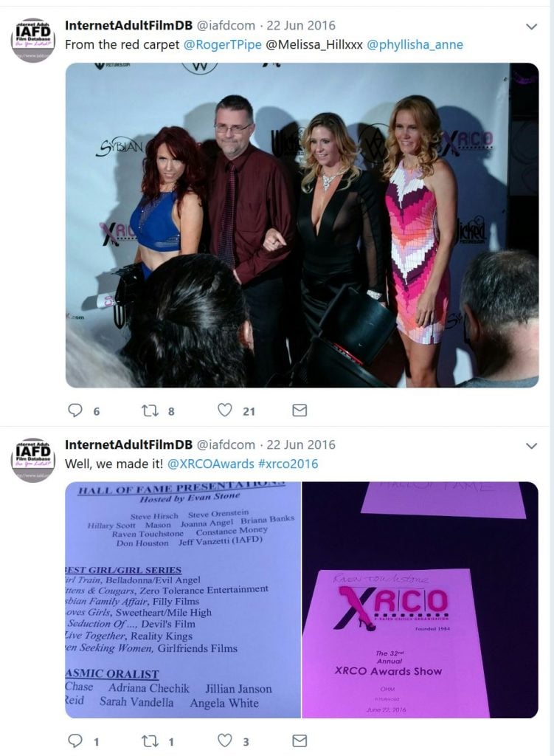Viewport: 554px width, 756px height.
Task: Reply to the 'Well, we made it!' tweet
Action: [x=75, y=740]
